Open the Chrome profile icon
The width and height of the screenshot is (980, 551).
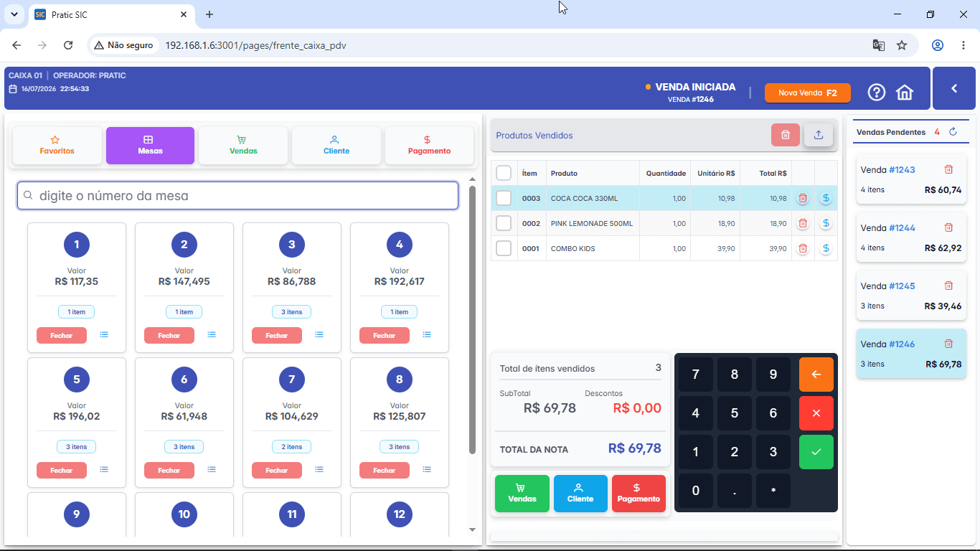coord(938,45)
